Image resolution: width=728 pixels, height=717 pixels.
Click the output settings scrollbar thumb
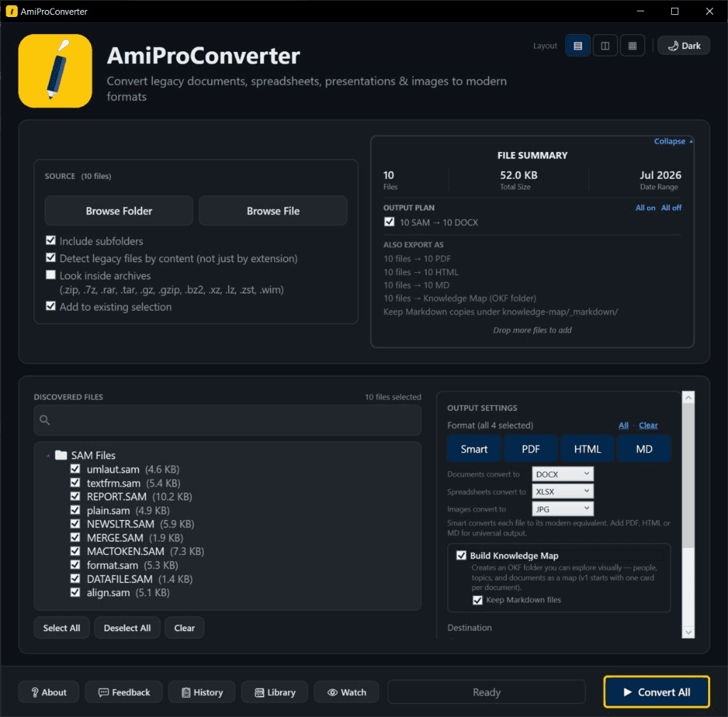pyautogui.click(x=688, y=475)
